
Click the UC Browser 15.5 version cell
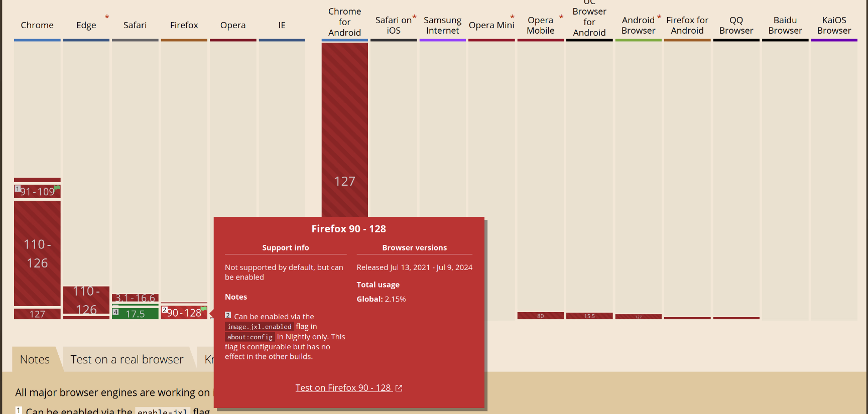589,316
